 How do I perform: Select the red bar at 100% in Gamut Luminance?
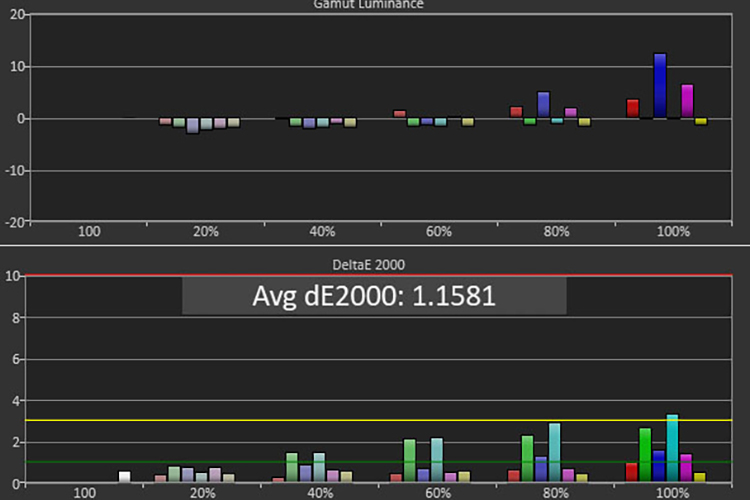633,108
